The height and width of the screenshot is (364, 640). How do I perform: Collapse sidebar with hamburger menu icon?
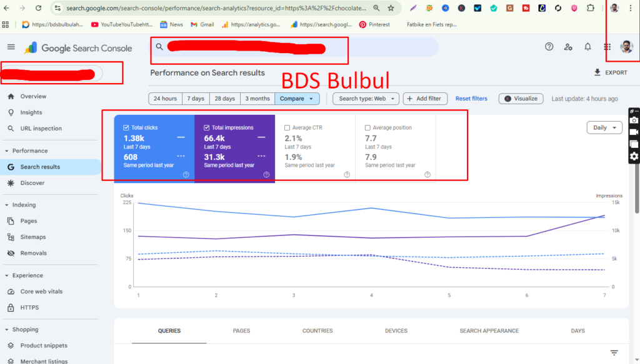pyautogui.click(x=11, y=46)
